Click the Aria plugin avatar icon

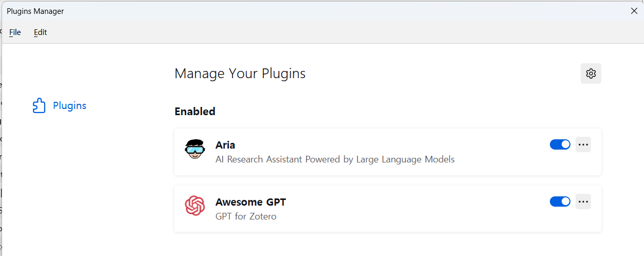[x=194, y=150]
